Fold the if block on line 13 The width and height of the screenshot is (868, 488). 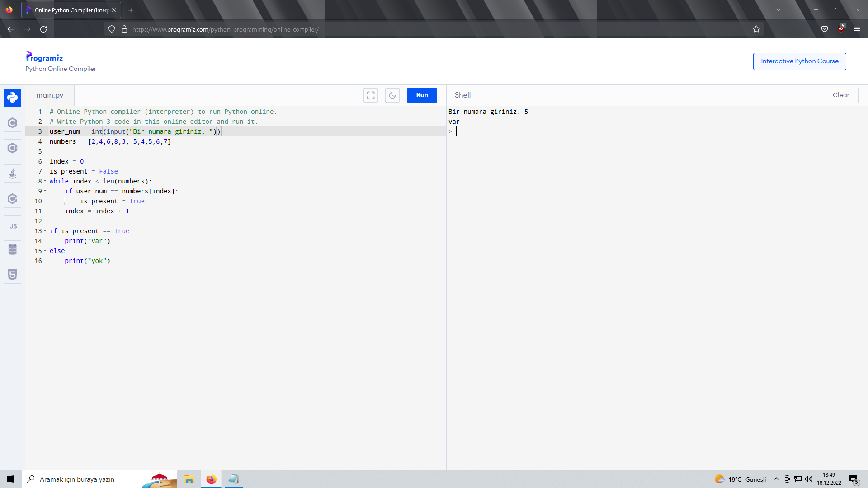click(x=45, y=231)
